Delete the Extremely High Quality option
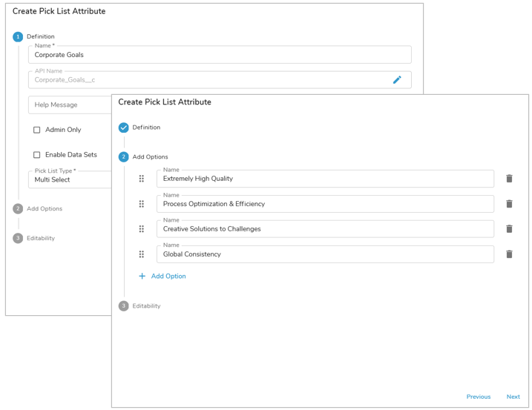532x410 pixels. 509,179
